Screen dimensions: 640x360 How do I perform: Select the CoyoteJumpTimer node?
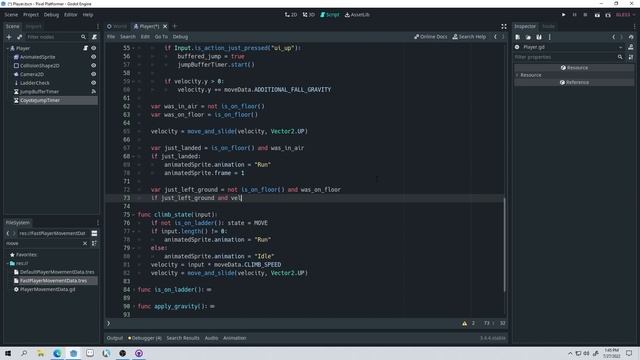click(40, 100)
